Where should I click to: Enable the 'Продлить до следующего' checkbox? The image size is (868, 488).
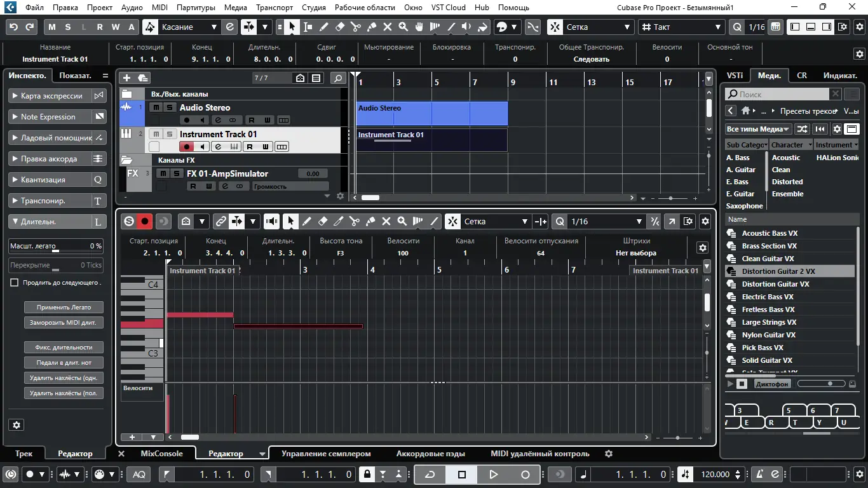tap(15, 283)
